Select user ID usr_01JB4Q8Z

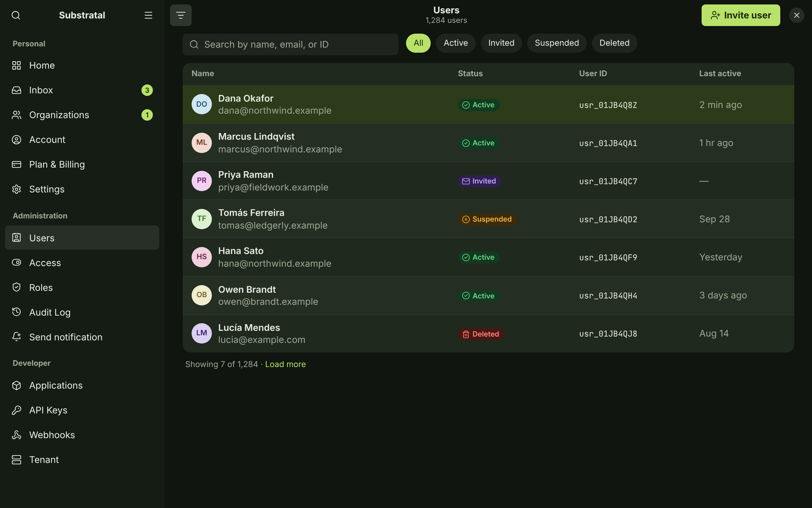pyautogui.click(x=608, y=105)
